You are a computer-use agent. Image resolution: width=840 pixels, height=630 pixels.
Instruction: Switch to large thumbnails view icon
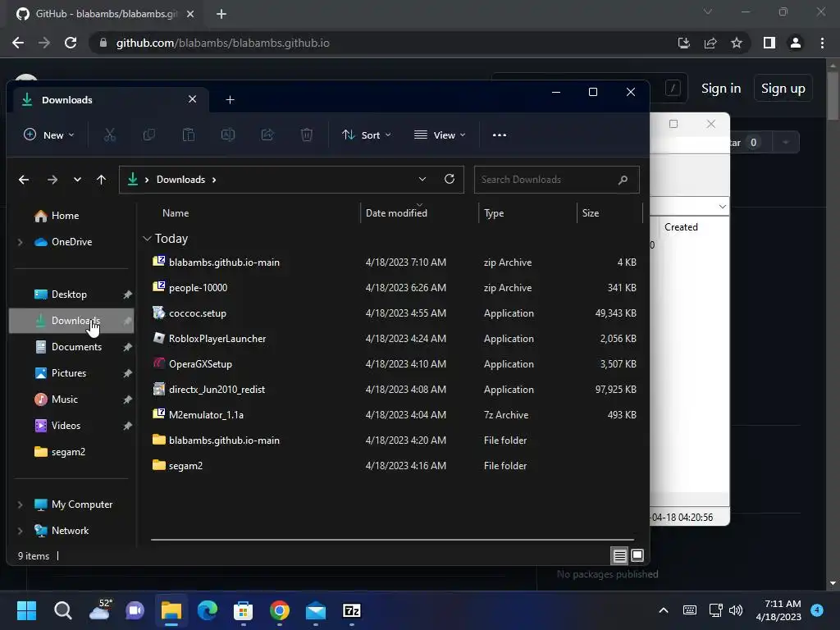coord(637,555)
